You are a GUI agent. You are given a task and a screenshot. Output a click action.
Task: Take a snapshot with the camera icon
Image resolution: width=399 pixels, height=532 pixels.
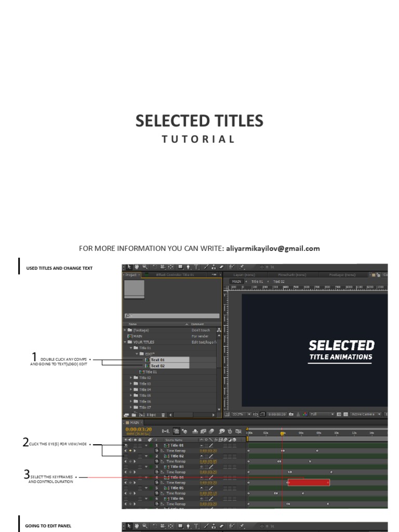click(291, 414)
